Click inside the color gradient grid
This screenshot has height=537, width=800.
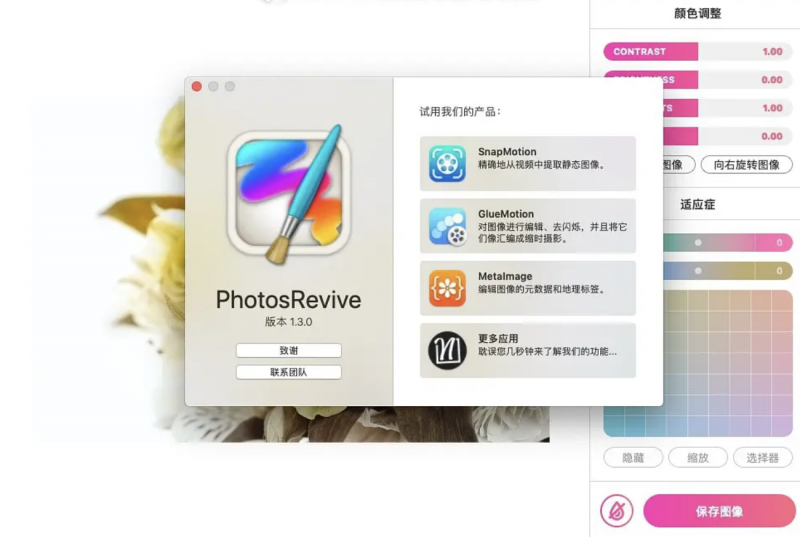[x=728, y=363]
